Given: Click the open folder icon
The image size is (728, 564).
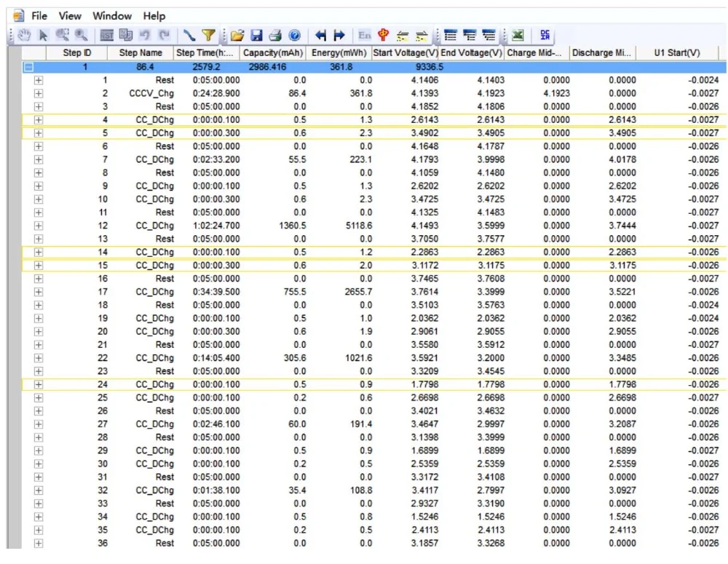Looking at the screenshot, I should tap(237, 35).
